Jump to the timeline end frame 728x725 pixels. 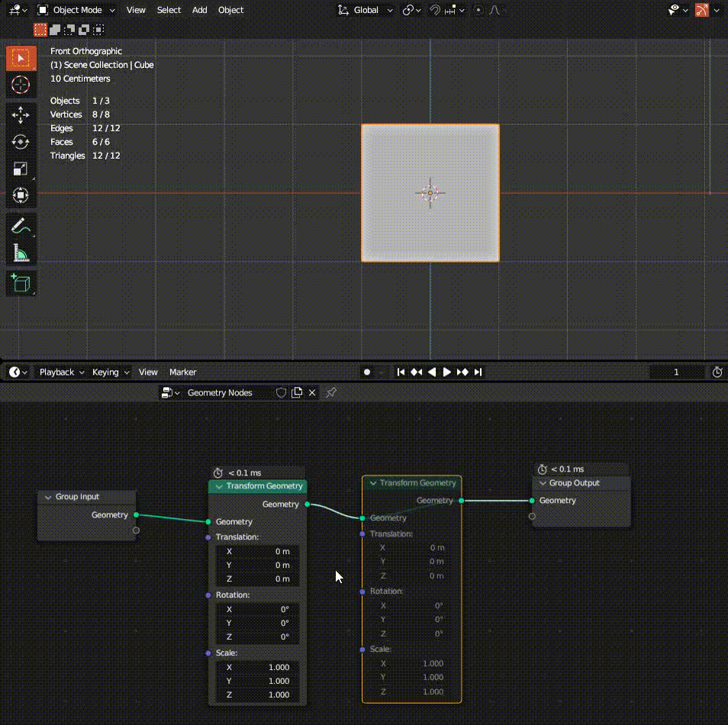pos(478,372)
